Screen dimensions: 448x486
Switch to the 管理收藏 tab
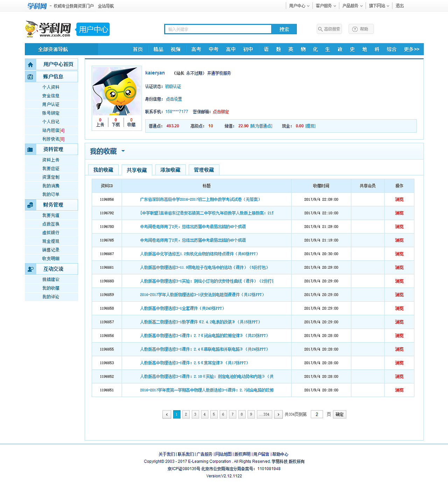pyautogui.click(x=204, y=170)
